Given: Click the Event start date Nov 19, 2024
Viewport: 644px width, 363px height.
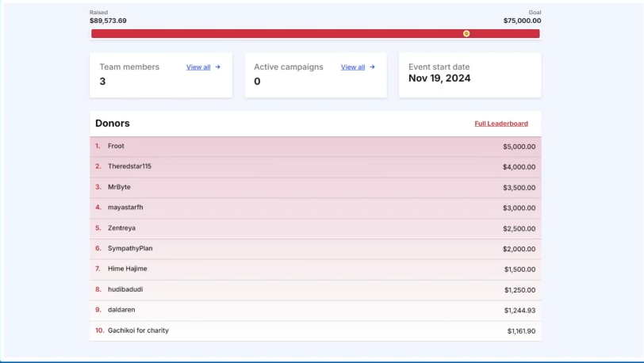Looking at the screenshot, I should coord(439,78).
